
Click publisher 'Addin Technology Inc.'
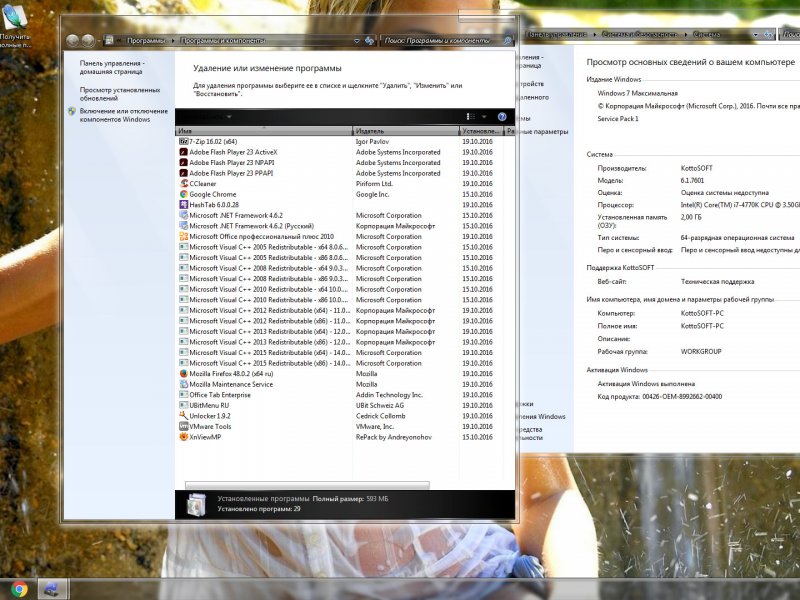[x=389, y=395]
